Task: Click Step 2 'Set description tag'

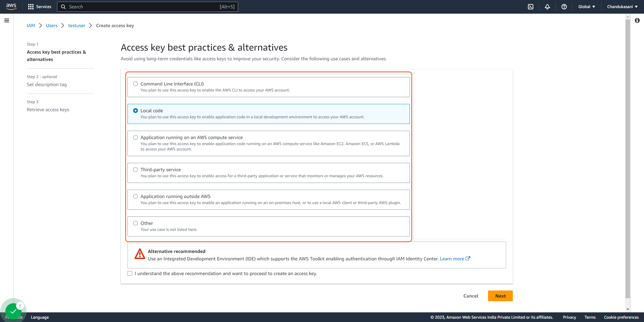Action: [x=47, y=84]
